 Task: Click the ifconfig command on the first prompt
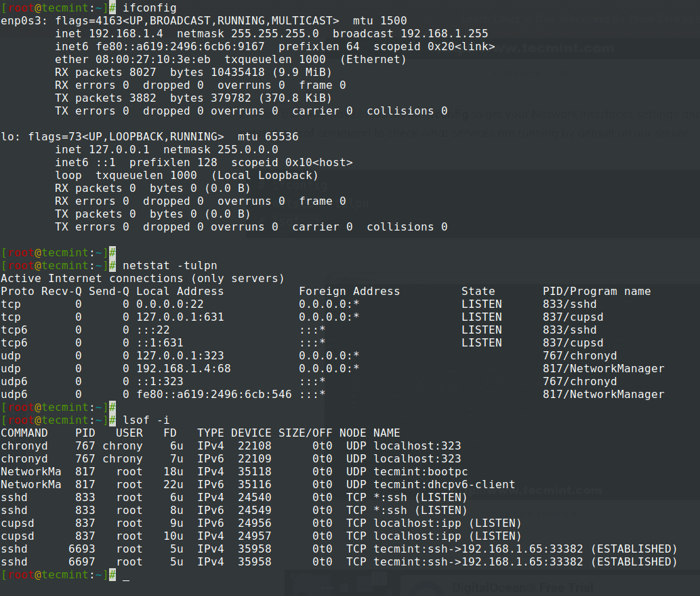150,8
